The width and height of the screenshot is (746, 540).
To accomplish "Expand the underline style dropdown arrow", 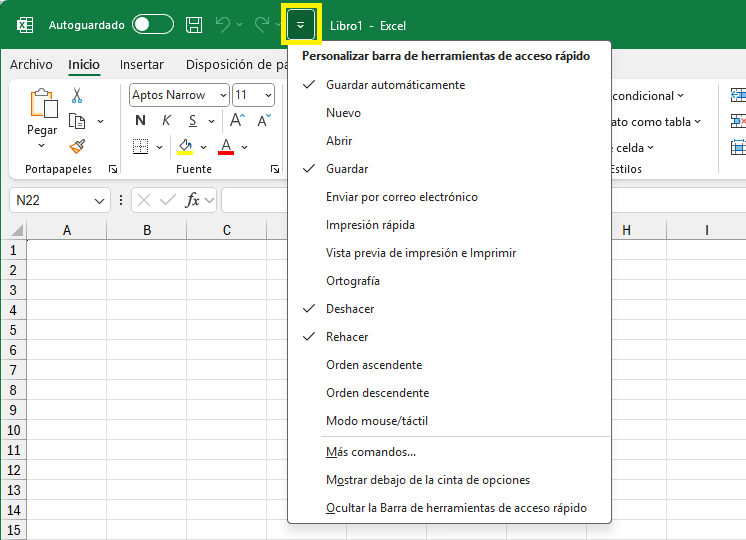I will (x=211, y=121).
